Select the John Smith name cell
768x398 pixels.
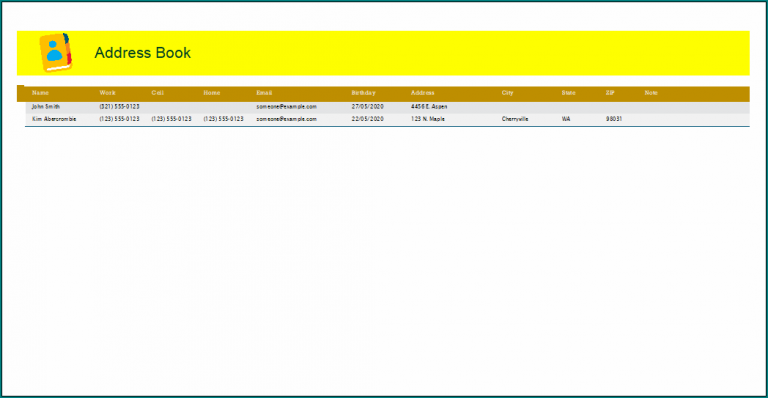(46, 106)
